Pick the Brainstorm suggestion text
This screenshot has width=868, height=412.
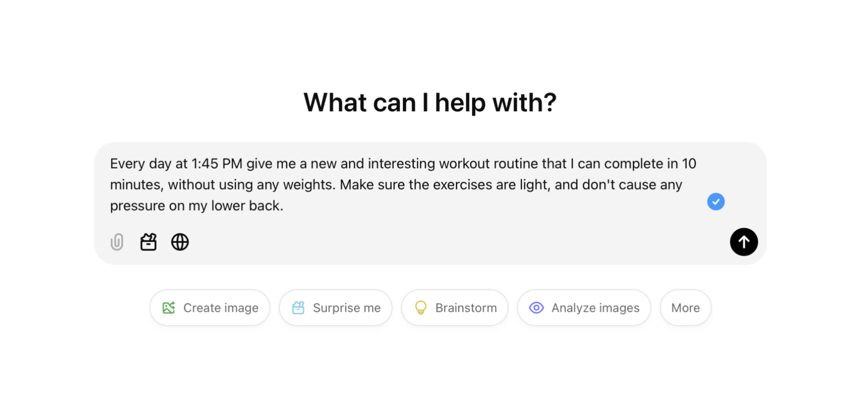point(466,308)
